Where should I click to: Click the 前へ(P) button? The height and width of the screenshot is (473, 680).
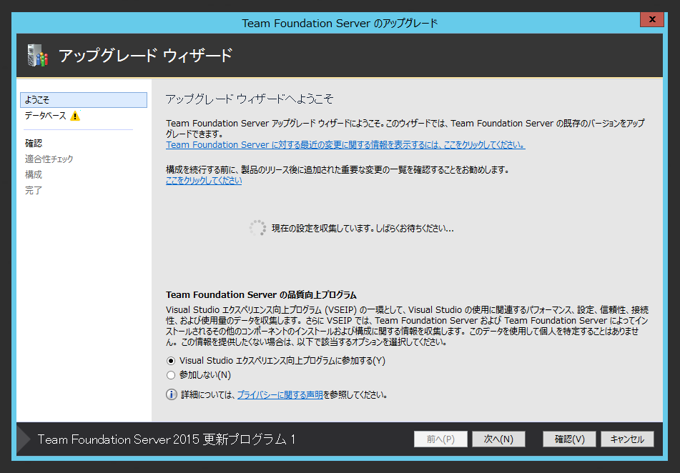click(441, 439)
